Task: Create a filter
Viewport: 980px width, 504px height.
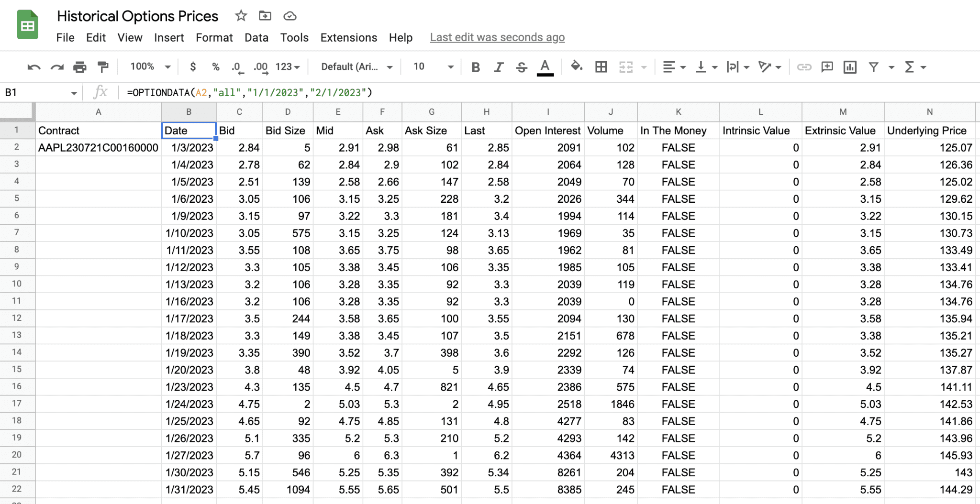Action: click(x=875, y=67)
